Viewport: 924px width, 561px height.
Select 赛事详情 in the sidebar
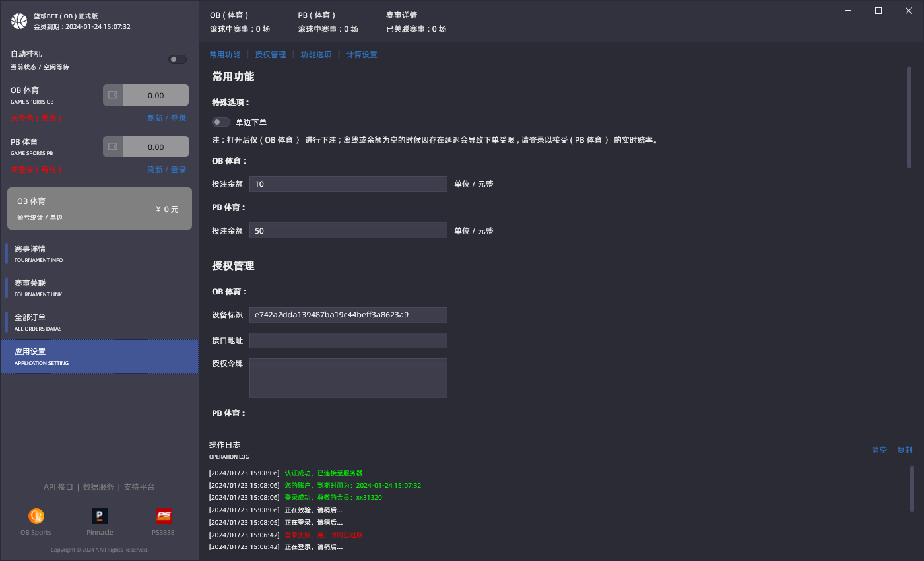[x=99, y=253]
